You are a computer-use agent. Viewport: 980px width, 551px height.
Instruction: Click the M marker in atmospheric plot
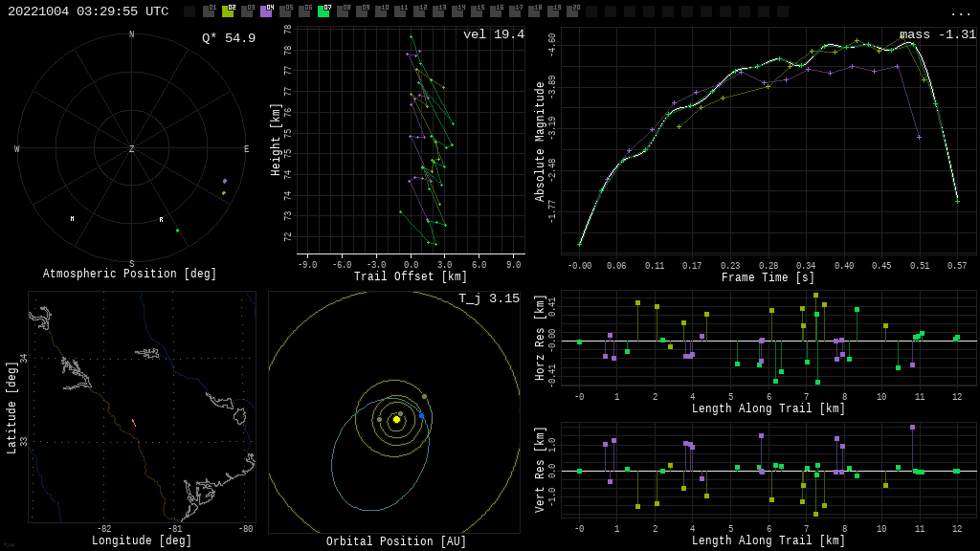pos(72,219)
